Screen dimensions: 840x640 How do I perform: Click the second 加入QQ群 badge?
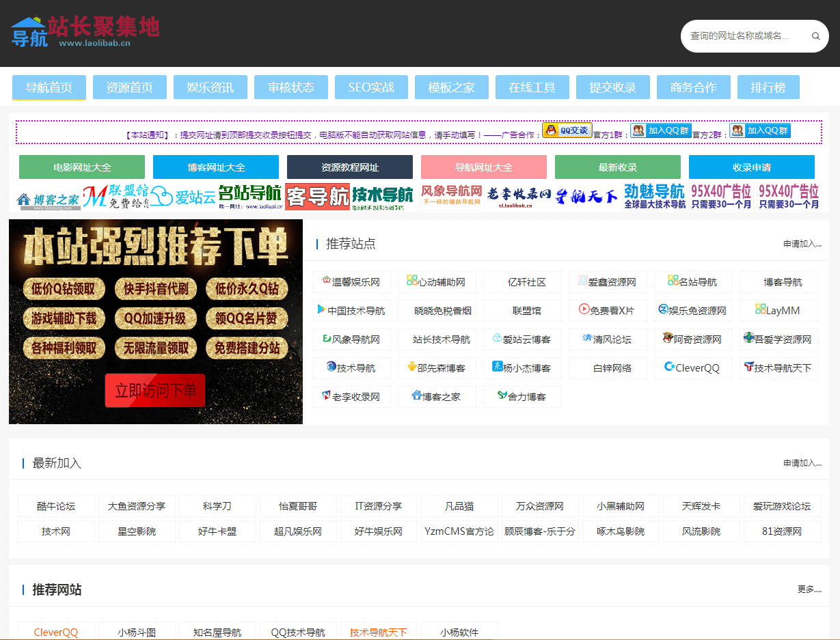click(x=759, y=130)
